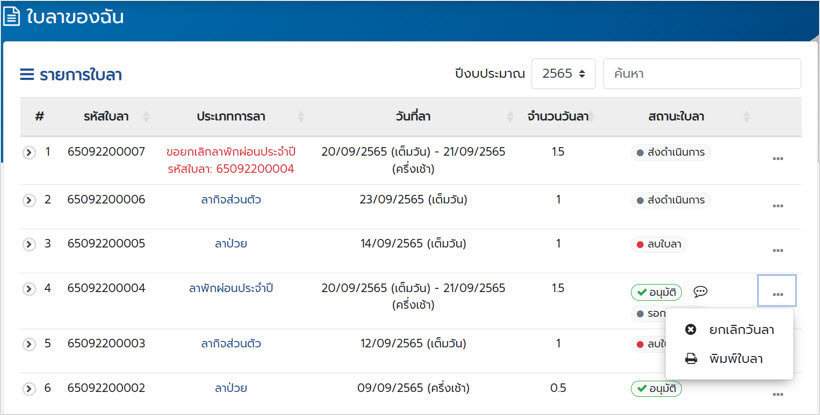Image resolution: width=820 pixels, height=415 pixels.
Task: Sort by the สถานะใบลา column arrows
Action: (x=745, y=117)
